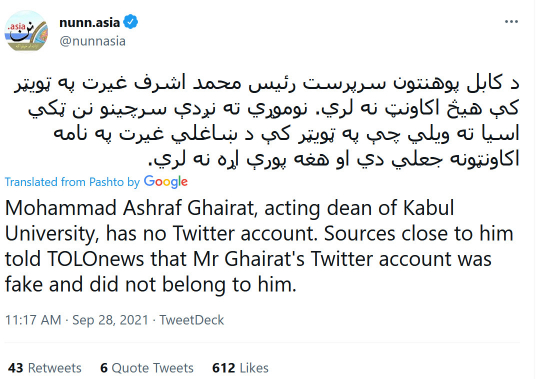View the 43 Retweets list

[x=45, y=368]
